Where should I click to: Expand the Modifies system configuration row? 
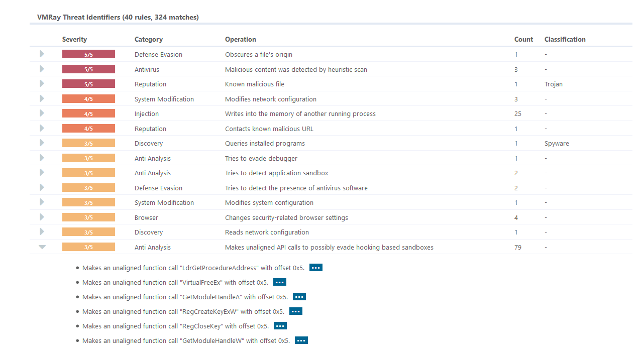click(x=42, y=202)
